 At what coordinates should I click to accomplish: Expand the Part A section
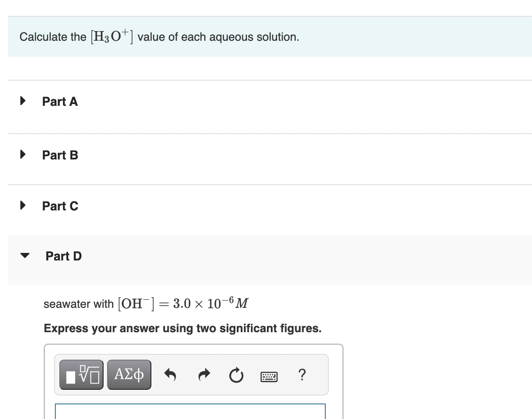pyautogui.click(x=23, y=101)
